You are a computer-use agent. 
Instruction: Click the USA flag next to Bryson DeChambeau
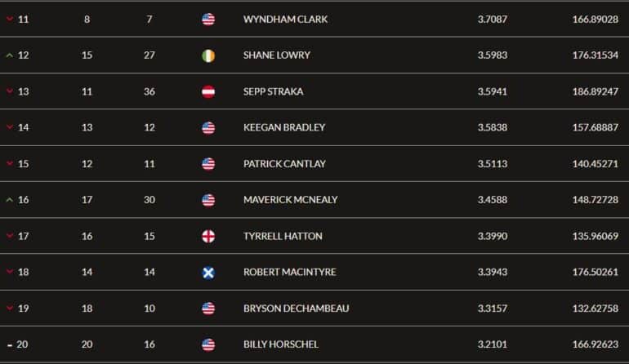[x=208, y=309]
